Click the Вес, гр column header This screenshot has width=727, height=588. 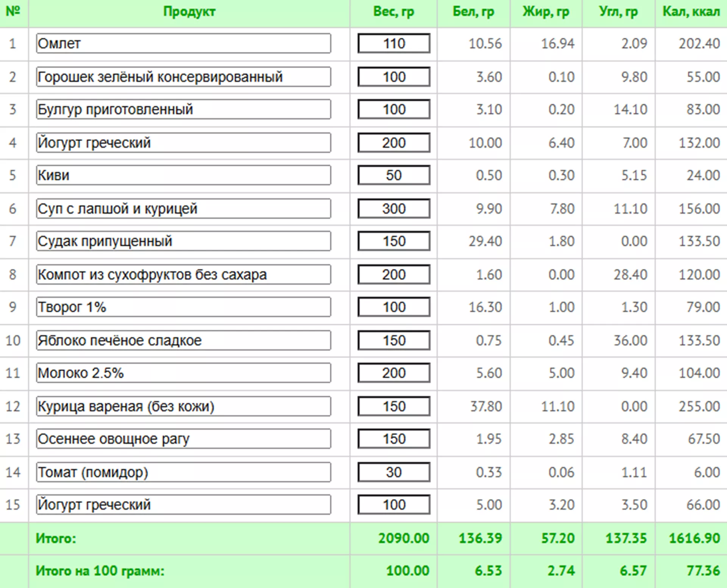394,12
